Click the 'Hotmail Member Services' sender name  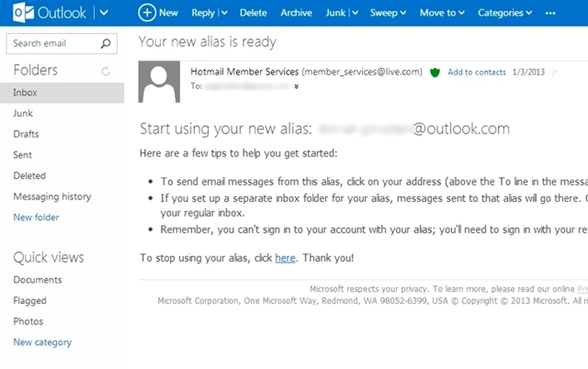click(x=244, y=72)
